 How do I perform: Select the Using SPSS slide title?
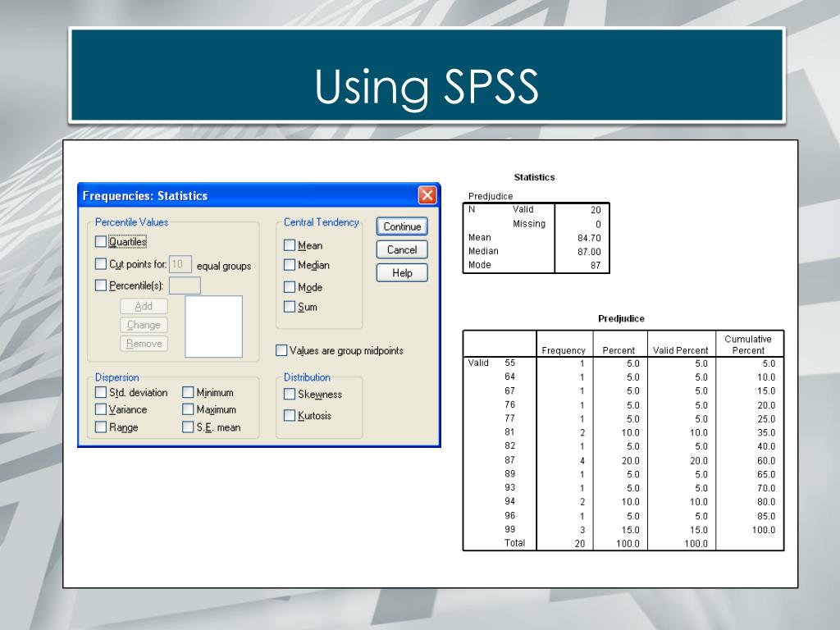coord(427,87)
